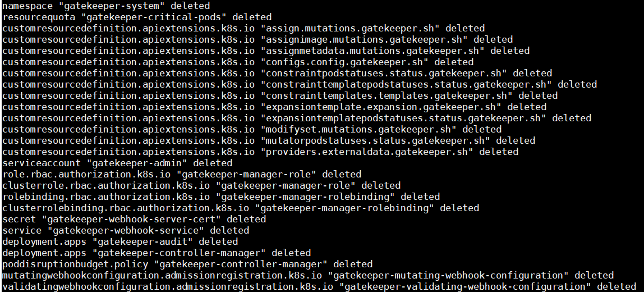The width and height of the screenshot is (644, 292).
Task: Click the clusterrole "gatekeeper-manager-role" line
Action: (x=201, y=185)
